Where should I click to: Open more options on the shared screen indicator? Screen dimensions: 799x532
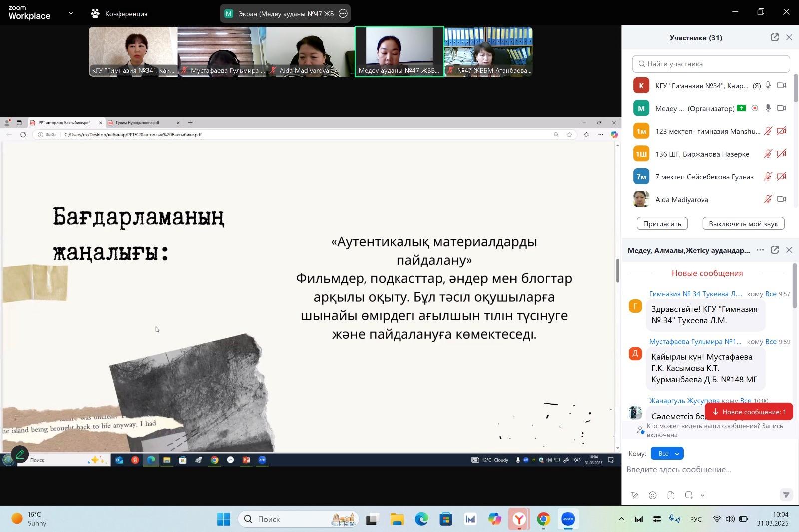pos(343,14)
